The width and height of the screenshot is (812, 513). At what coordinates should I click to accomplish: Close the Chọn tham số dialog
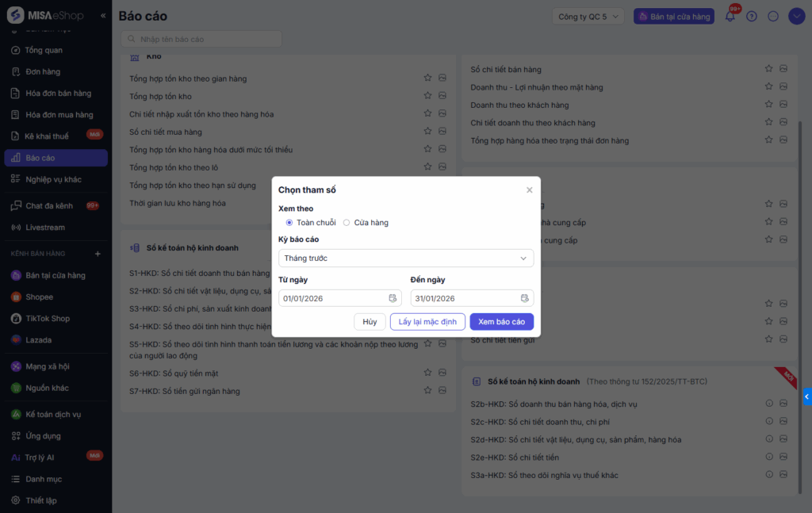[x=530, y=190]
